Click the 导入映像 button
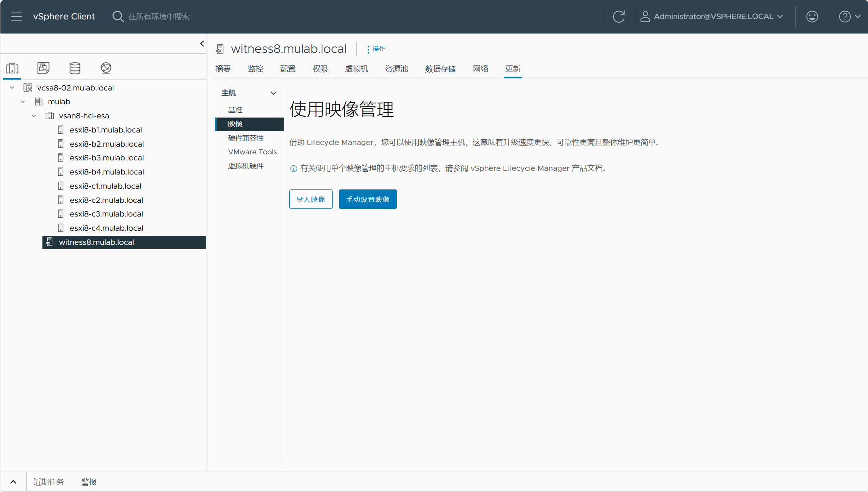 tap(311, 199)
